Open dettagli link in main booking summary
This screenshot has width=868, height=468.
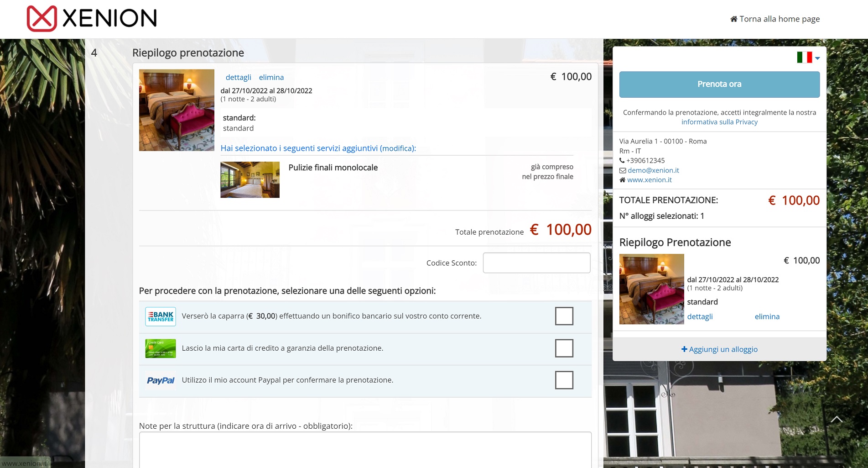[238, 78]
